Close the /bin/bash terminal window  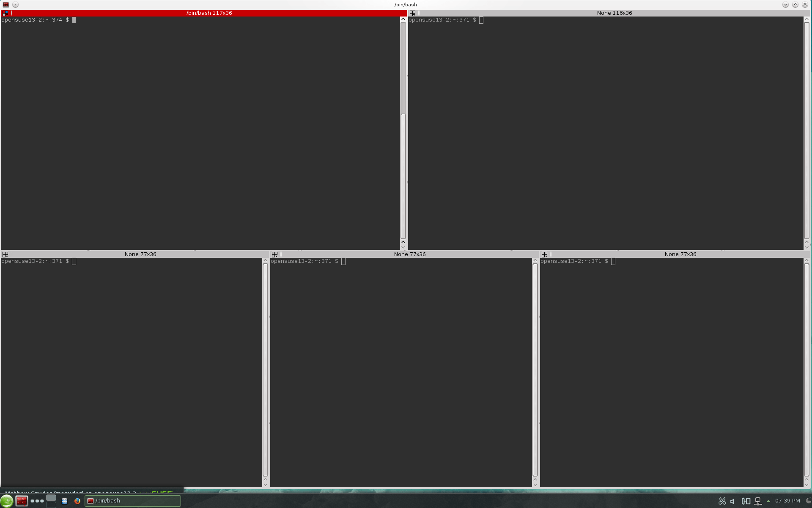pyautogui.click(x=805, y=5)
